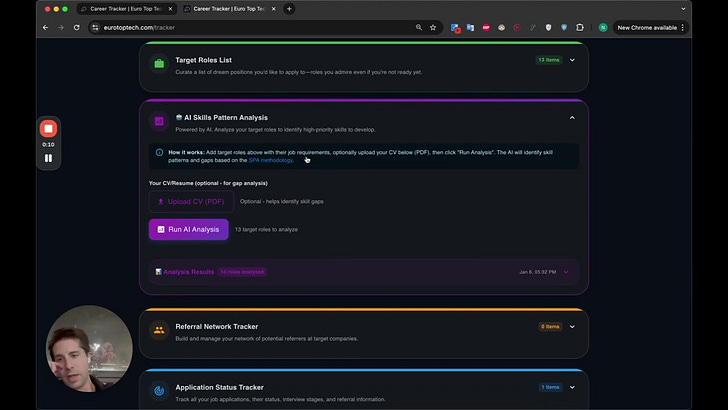Open the translate extension icon
The height and width of the screenshot is (410, 728).
point(470,27)
